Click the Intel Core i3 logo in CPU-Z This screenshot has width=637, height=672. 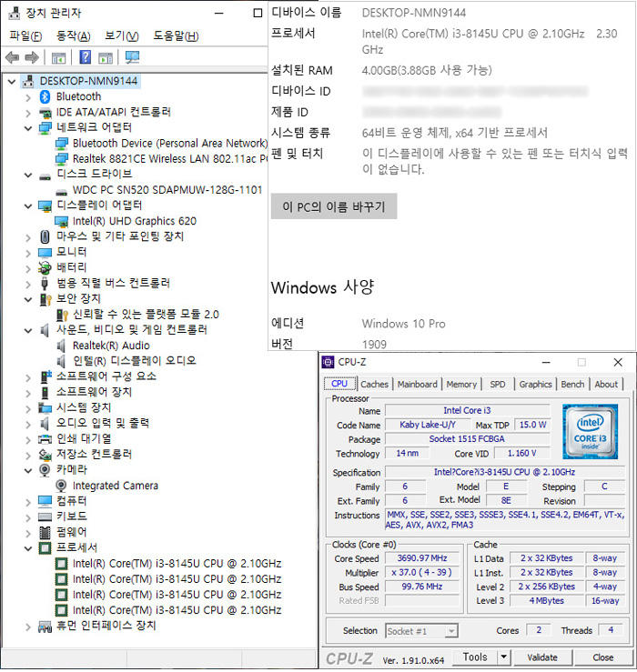[x=591, y=432]
